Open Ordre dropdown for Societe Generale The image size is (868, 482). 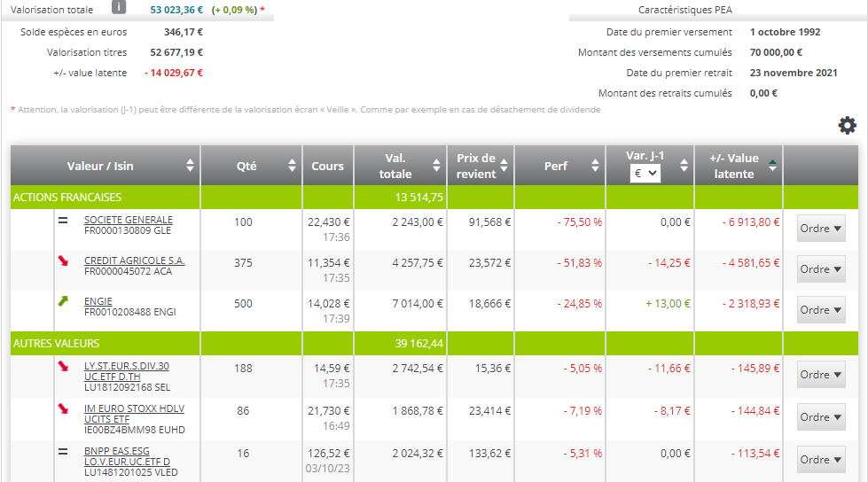(821, 229)
